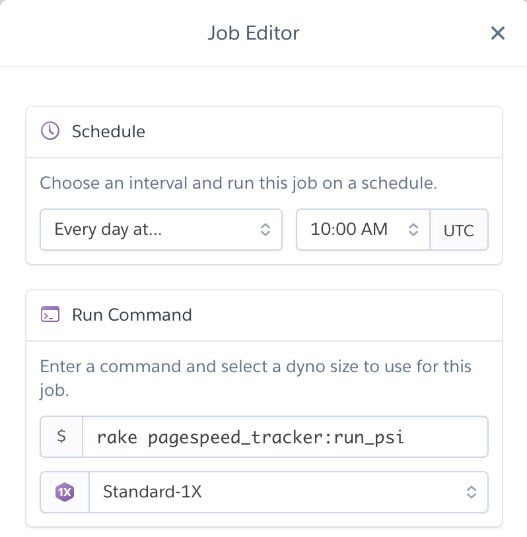Click the UTC timezone label

click(x=459, y=230)
